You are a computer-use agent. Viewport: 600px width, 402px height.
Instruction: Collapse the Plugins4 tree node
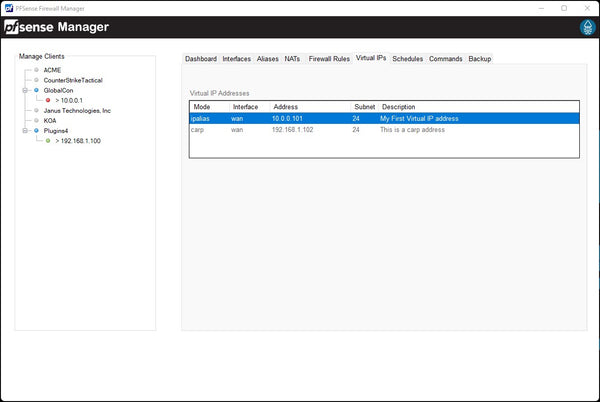(24, 130)
